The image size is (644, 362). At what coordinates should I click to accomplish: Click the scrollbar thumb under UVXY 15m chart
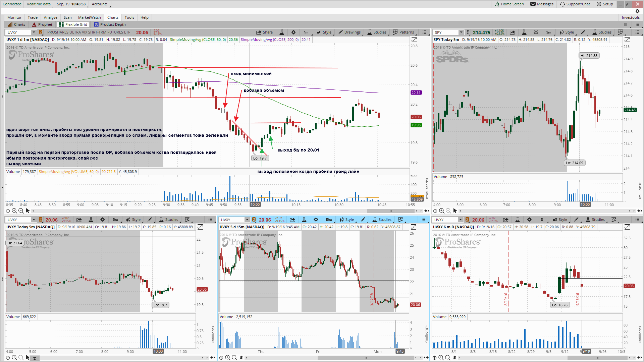[366, 358]
